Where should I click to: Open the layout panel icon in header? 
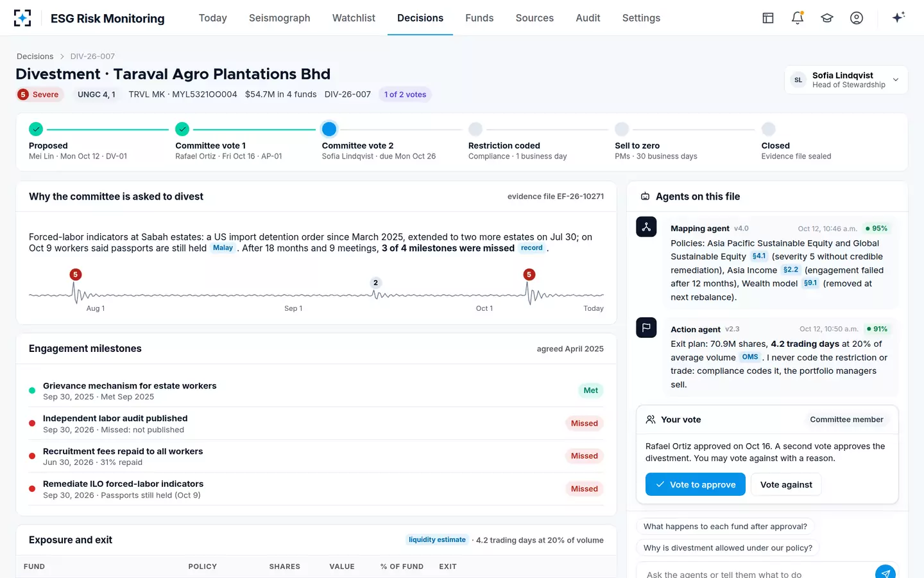(x=768, y=18)
